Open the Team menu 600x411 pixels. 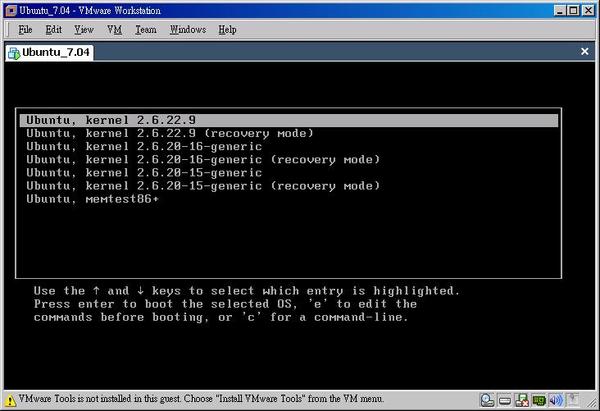click(146, 29)
